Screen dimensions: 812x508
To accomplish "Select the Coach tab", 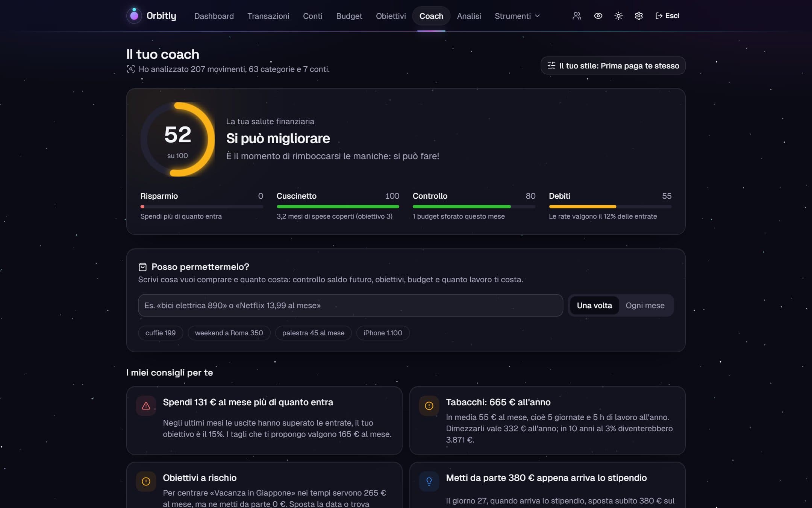I will 431,16.
